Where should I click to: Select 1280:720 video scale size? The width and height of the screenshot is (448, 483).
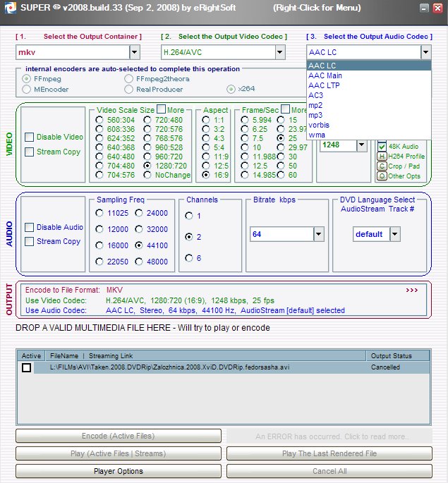[147, 166]
